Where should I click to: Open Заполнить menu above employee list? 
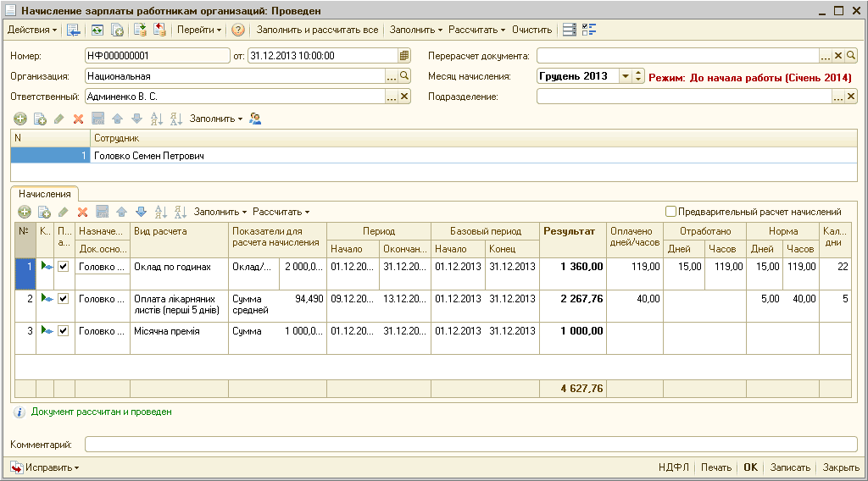[x=216, y=119]
